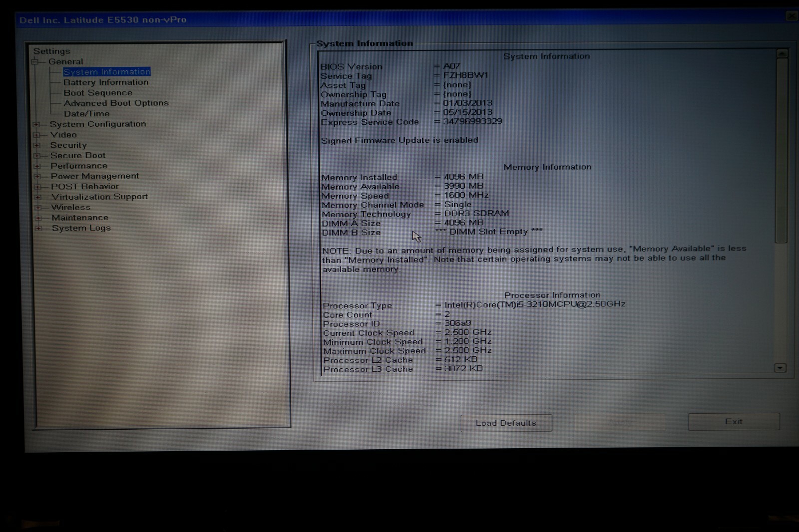Click the scroll up arrow

click(x=782, y=53)
